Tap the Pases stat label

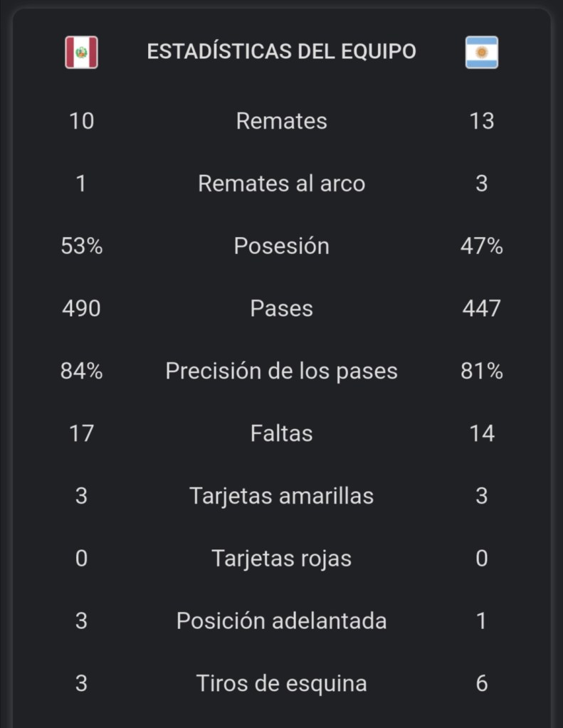coord(281,309)
